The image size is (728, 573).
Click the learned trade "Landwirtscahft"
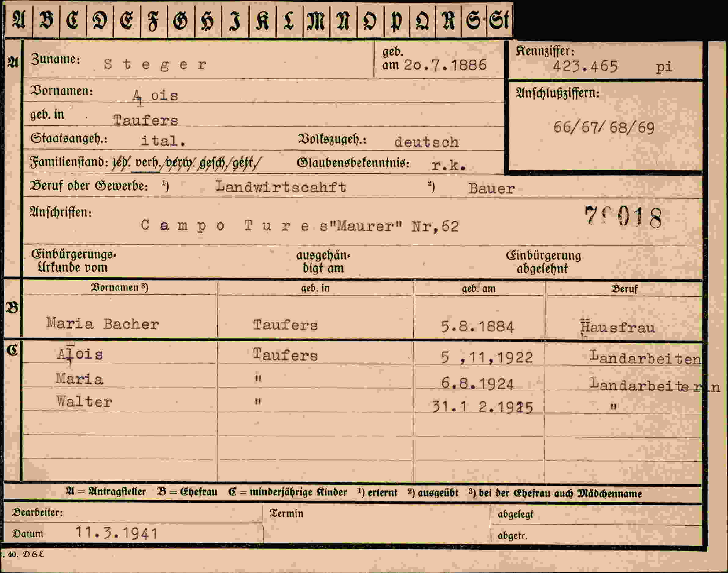pos(280,187)
